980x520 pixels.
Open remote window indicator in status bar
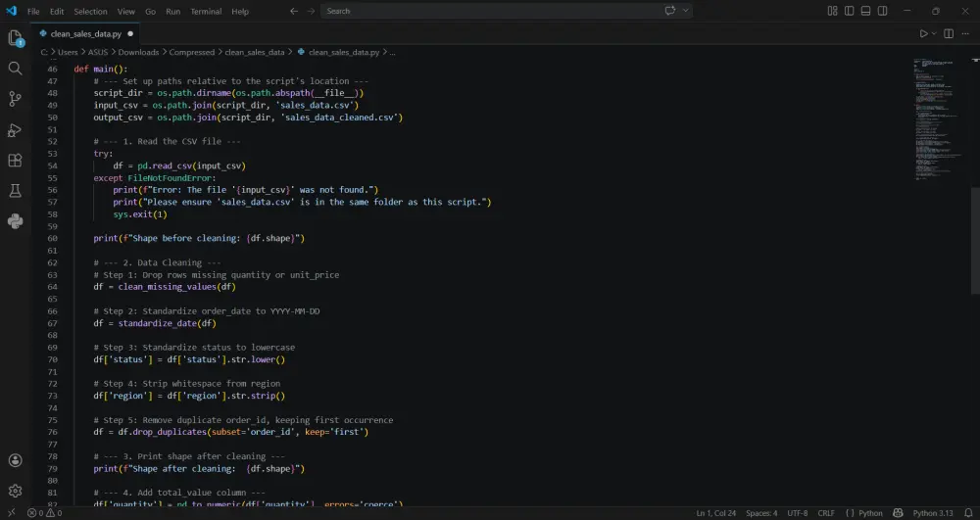point(11,513)
